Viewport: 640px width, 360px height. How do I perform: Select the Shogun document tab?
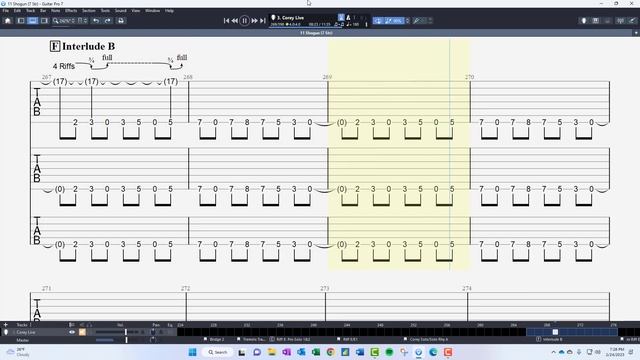click(316, 33)
